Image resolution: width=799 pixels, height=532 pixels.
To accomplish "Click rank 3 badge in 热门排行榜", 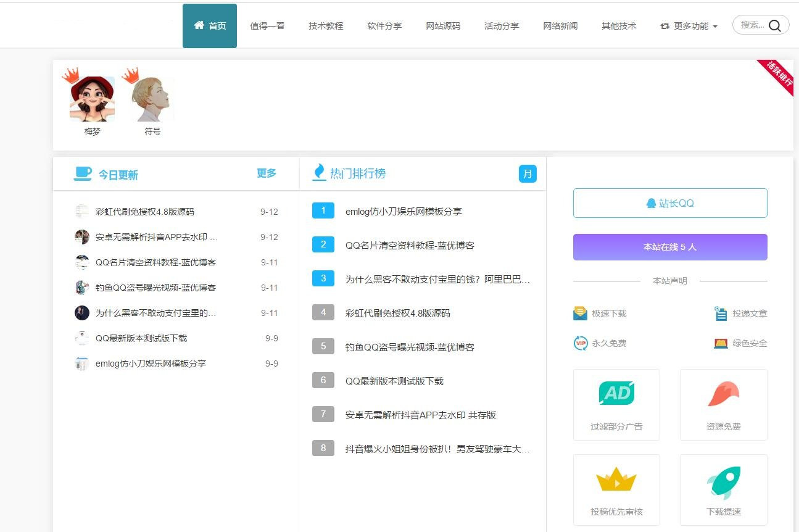I will point(323,278).
